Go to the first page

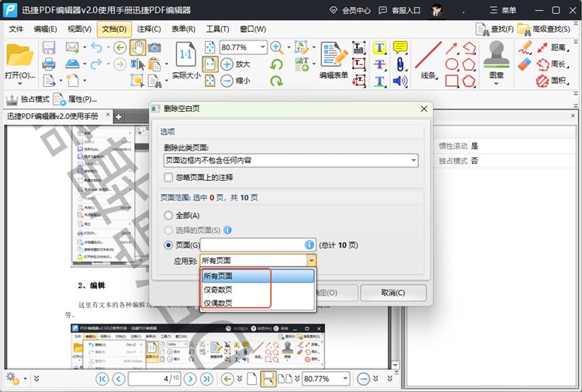(x=102, y=379)
